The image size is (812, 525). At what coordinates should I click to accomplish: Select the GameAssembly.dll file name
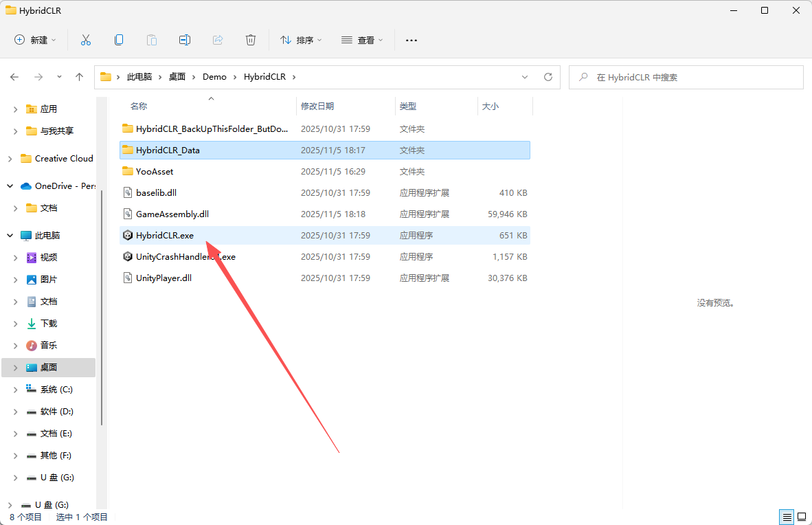click(x=172, y=214)
